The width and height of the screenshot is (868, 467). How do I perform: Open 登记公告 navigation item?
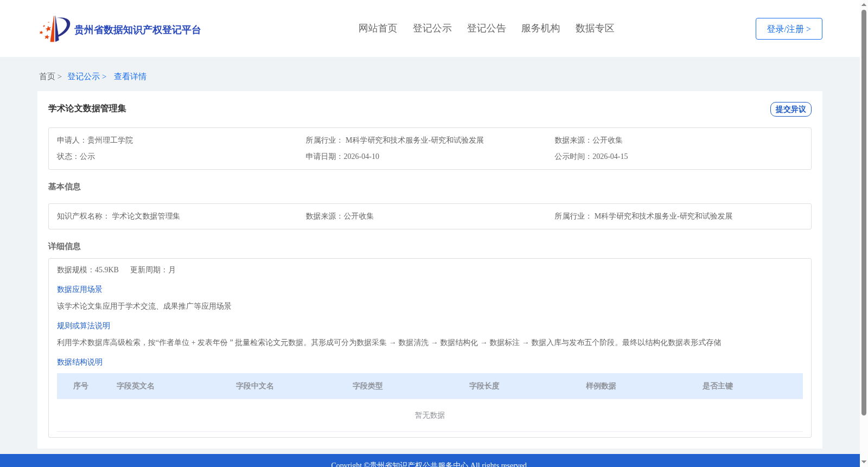pos(486,28)
